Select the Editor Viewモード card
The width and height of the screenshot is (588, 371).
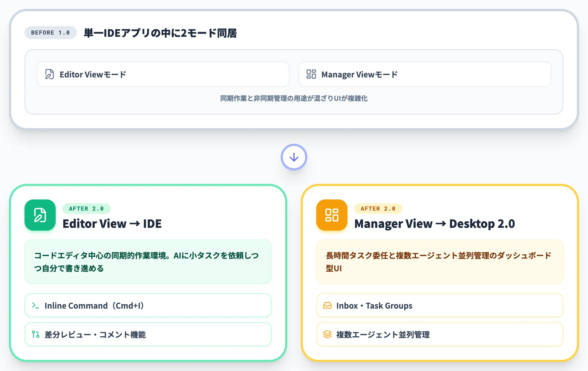pyautogui.click(x=163, y=74)
